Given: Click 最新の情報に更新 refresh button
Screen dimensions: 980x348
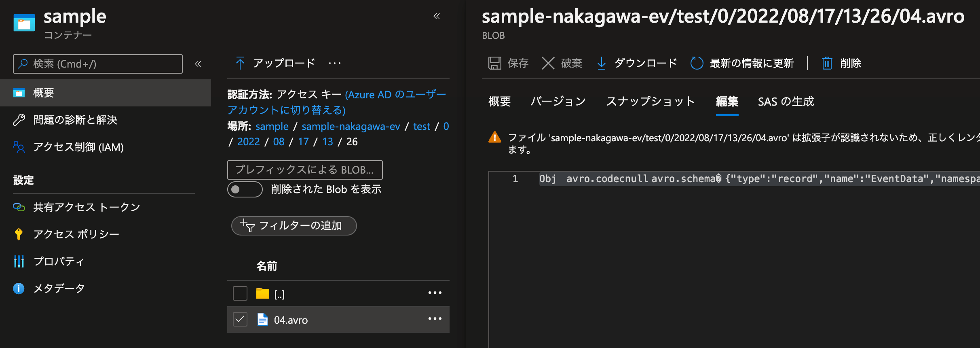Looking at the screenshot, I should coord(742,63).
